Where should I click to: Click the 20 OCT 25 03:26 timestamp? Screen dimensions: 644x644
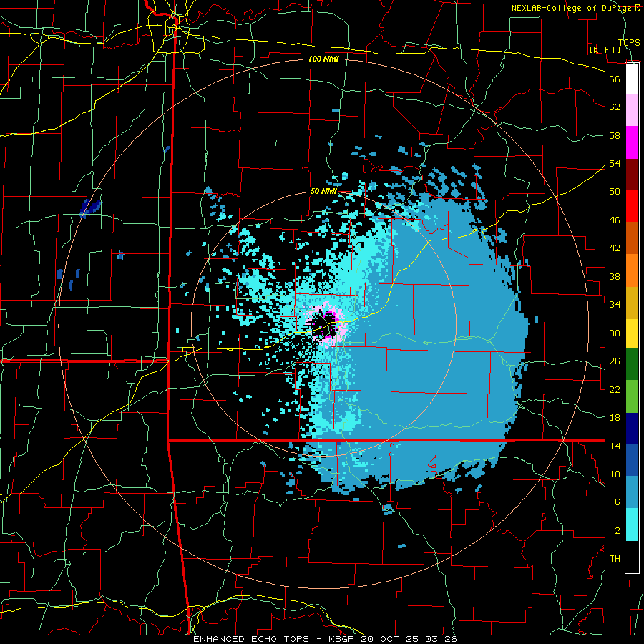[409, 639]
